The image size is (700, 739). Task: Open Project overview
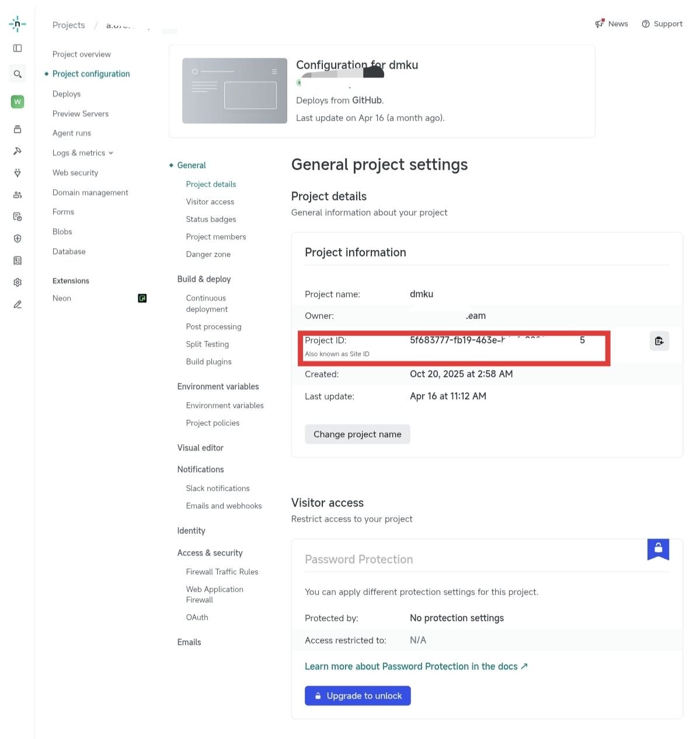pyautogui.click(x=82, y=54)
